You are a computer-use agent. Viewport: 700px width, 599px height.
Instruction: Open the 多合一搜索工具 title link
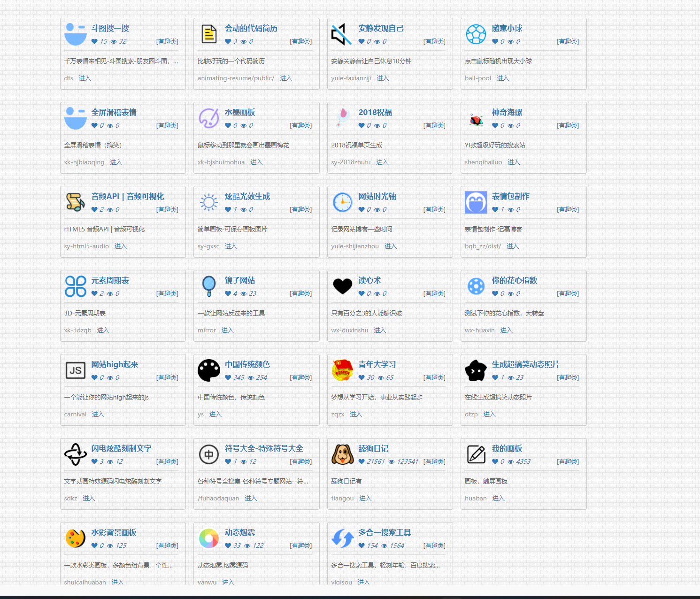[385, 532]
